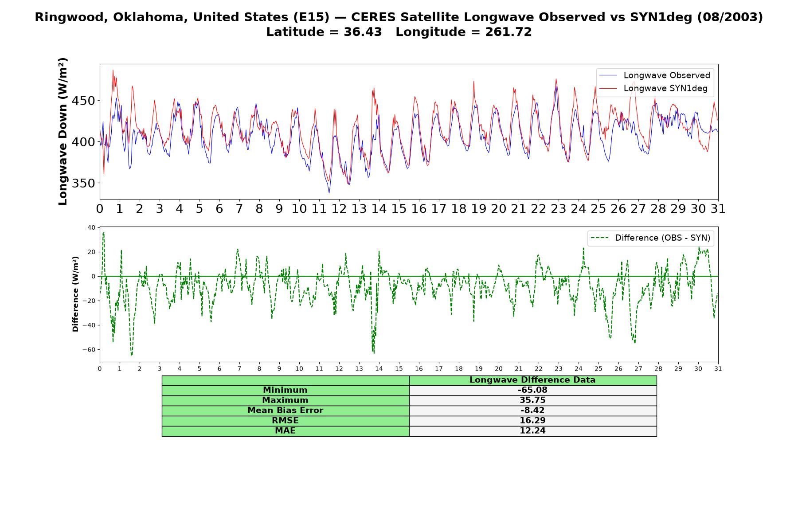Click the Difference (OBS - SYN) legend label

tap(662, 238)
